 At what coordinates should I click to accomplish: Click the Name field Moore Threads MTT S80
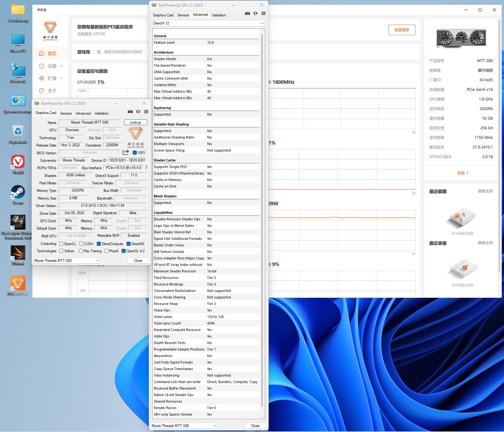pyautogui.click(x=90, y=122)
